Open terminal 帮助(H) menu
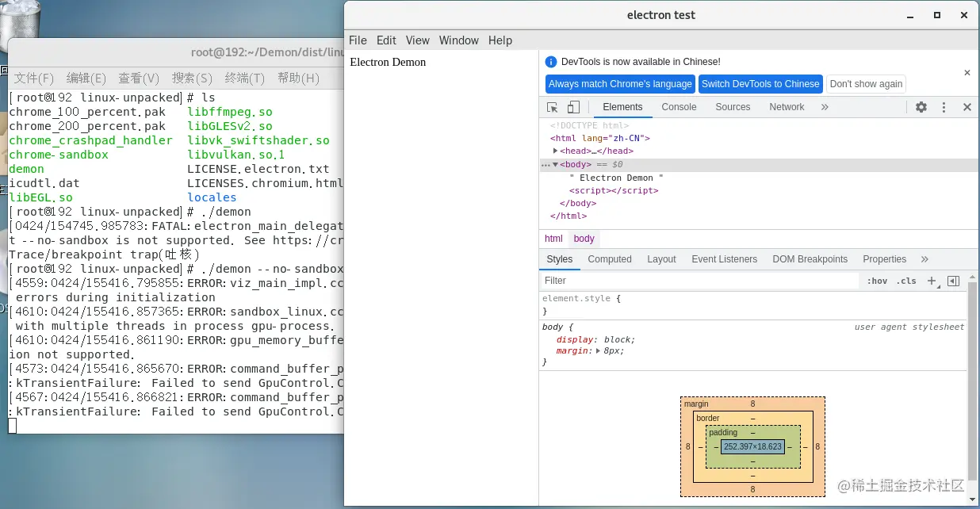The width and height of the screenshot is (980, 509). [x=298, y=78]
